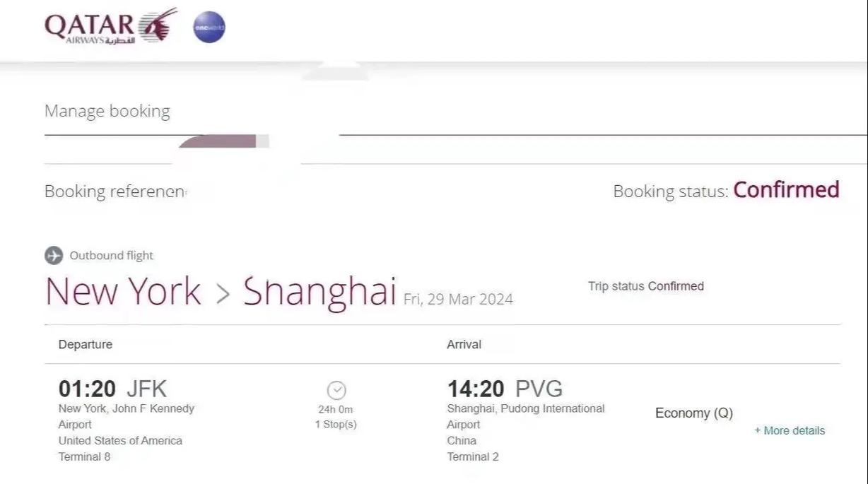This screenshot has width=868, height=484.
Task: Expand + More details
Action: [x=790, y=430]
